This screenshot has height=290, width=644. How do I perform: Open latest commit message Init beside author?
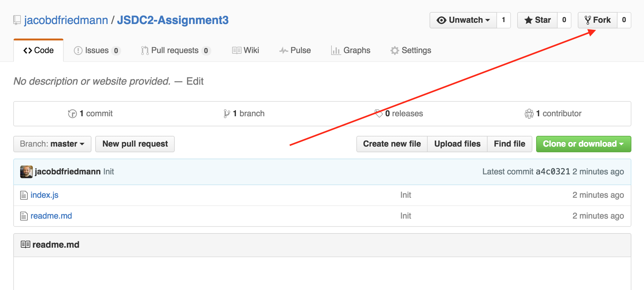point(108,172)
